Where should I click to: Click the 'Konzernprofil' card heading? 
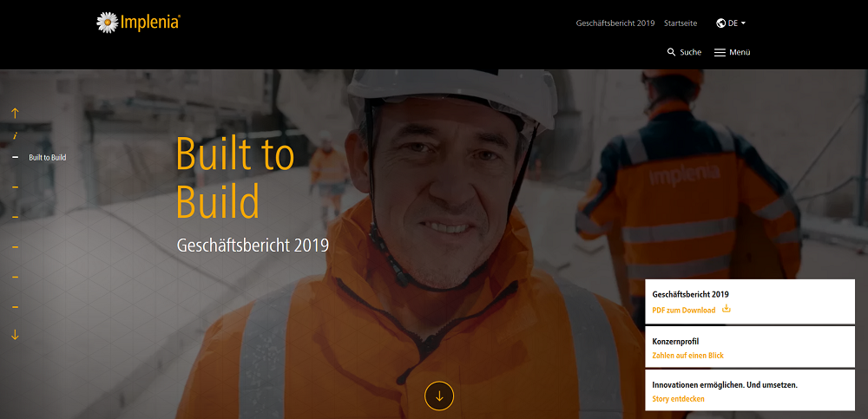(x=675, y=342)
